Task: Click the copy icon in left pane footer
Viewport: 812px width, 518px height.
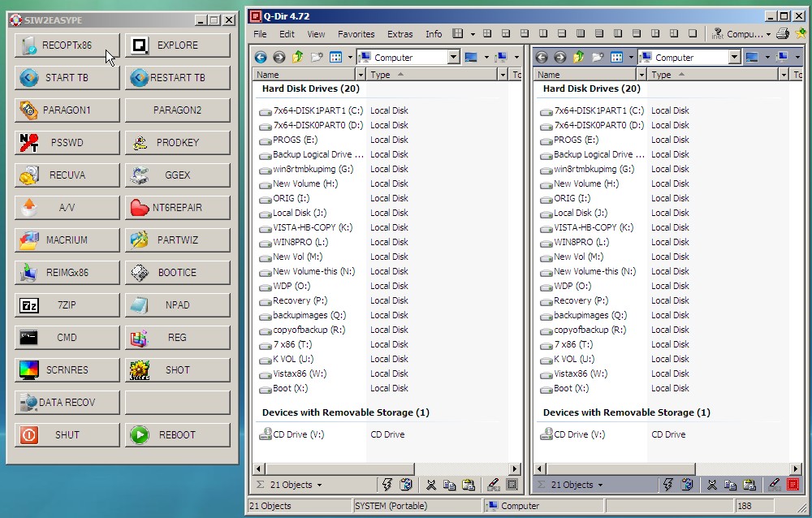Action: (450, 485)
